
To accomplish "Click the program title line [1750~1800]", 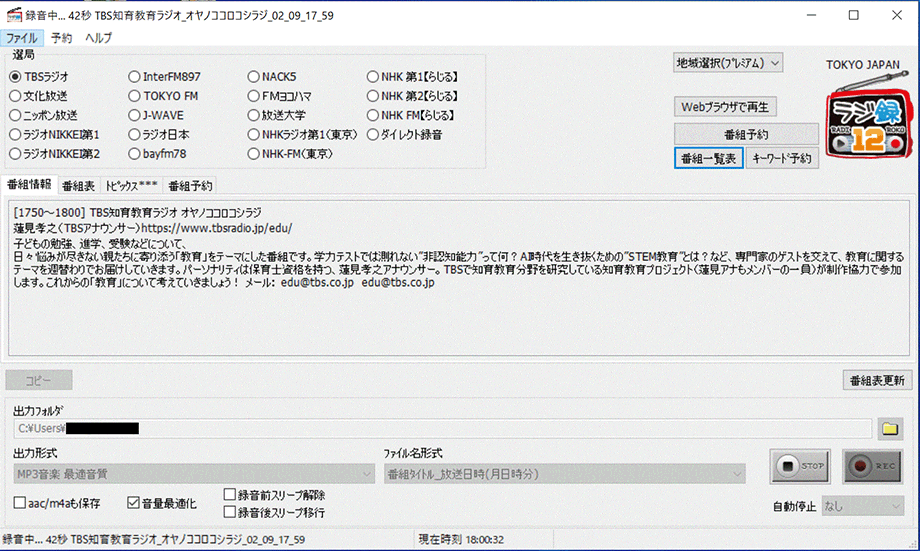I will pyautogui.click(x=137, y=212).
